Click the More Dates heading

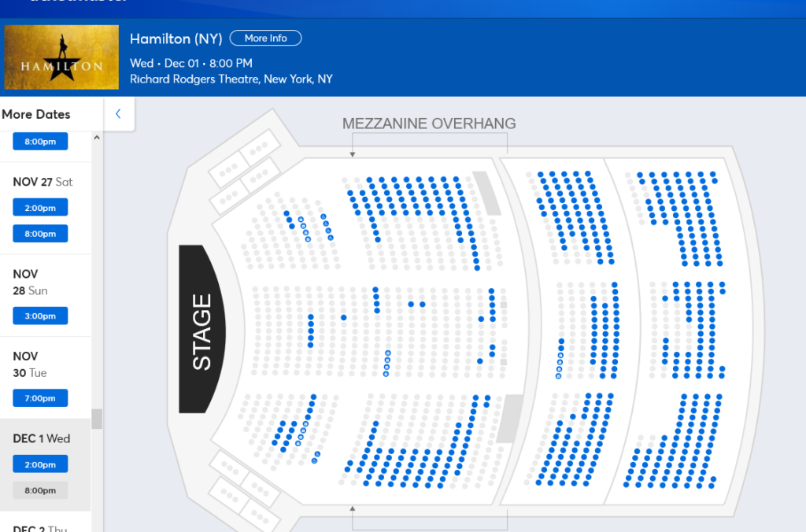click(36, 115)
